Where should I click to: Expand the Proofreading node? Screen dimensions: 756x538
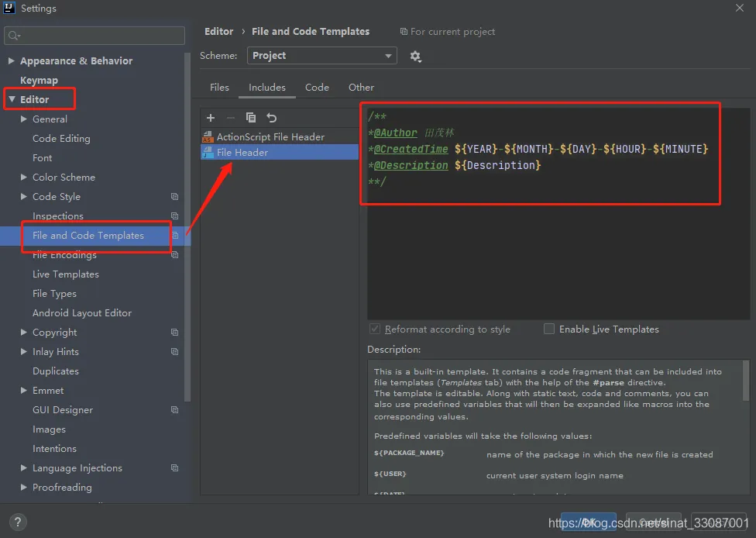[x=23, y=488]
